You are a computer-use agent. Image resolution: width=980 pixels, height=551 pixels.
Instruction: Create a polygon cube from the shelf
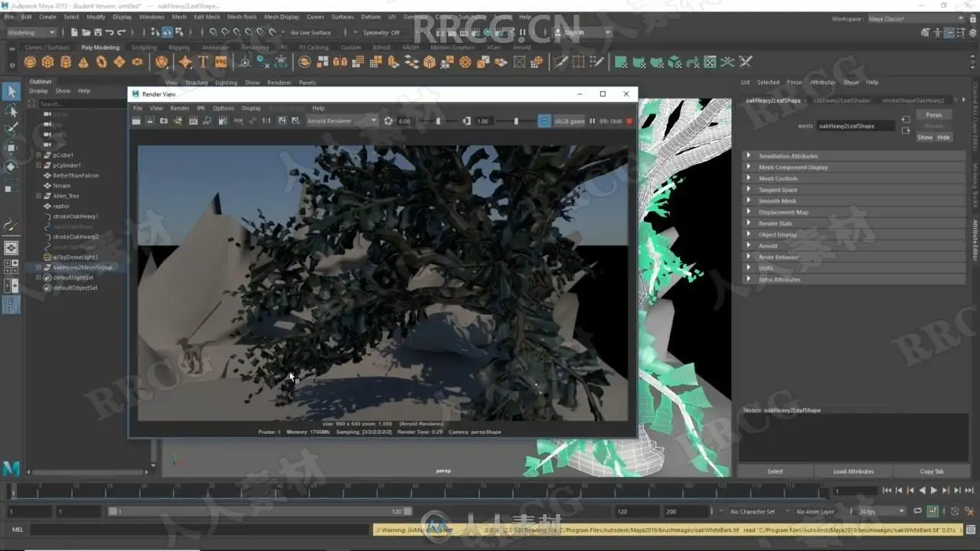[x=48, y=62]
